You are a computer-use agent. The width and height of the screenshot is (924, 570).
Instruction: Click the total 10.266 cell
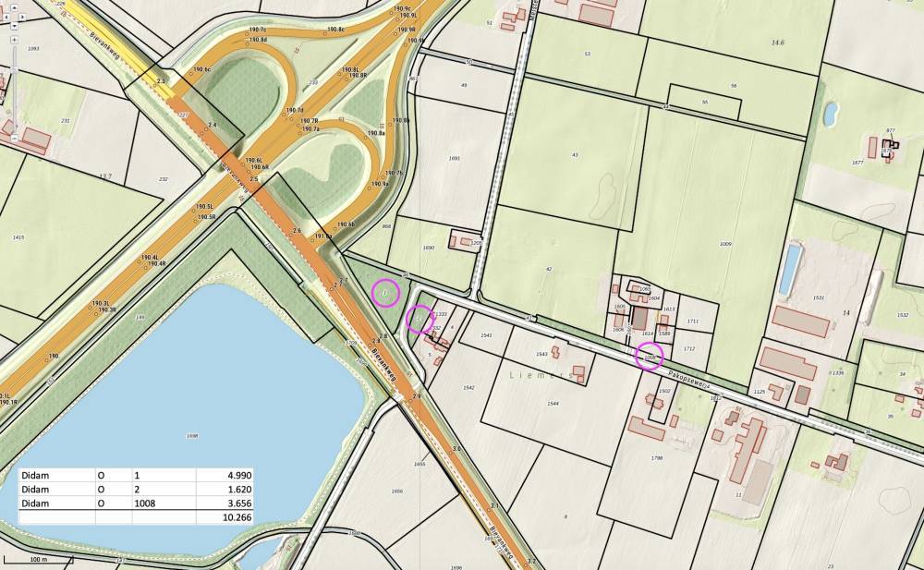pos(225,518)
